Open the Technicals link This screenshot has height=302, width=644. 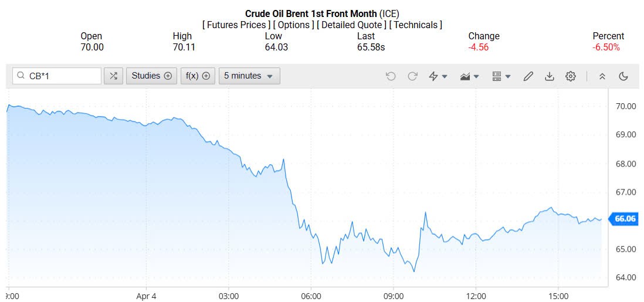click(416, 25)
